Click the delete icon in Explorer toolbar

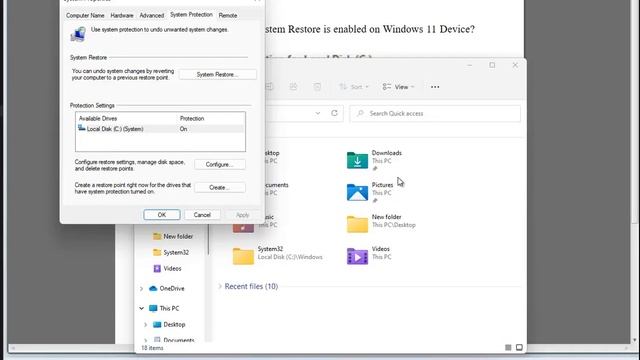[x=317, y=87]
